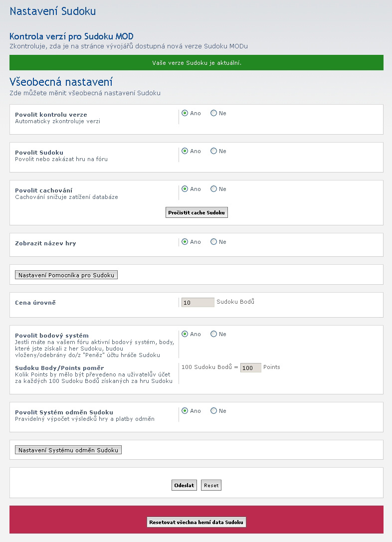Click the Reset button

pyautogui.click(x=211, y=485)
